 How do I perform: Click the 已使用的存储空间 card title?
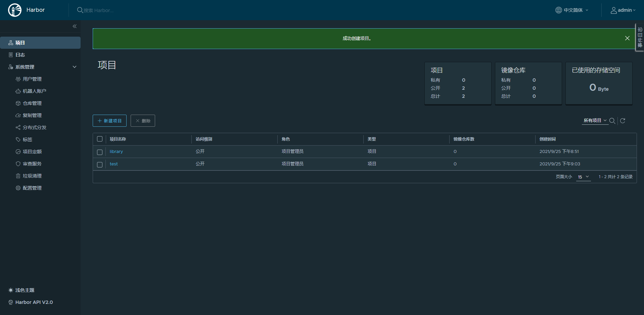[596, 70]
